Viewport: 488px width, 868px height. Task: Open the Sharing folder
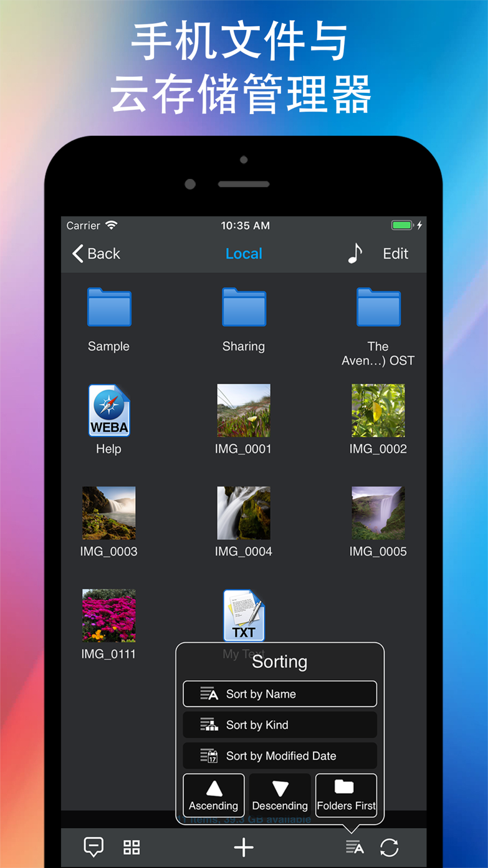point(244,307)
